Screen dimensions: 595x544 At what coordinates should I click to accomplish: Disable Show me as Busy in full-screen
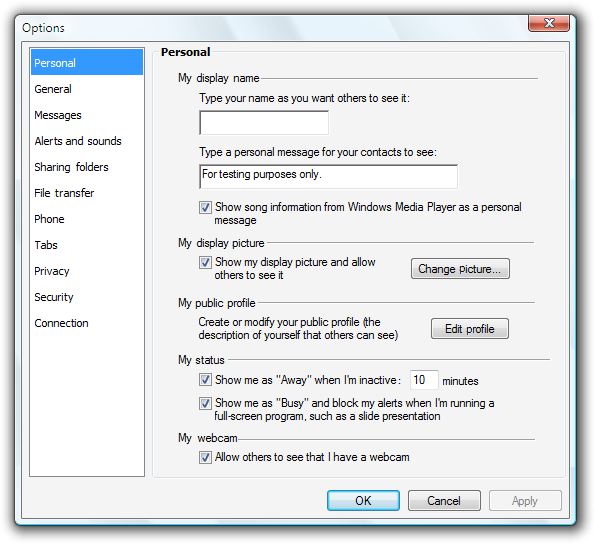coord(205,403)
